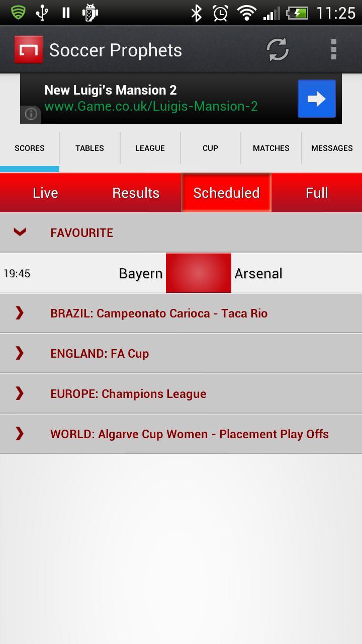Tap the alarm clock status icon

tap(220, 13)
